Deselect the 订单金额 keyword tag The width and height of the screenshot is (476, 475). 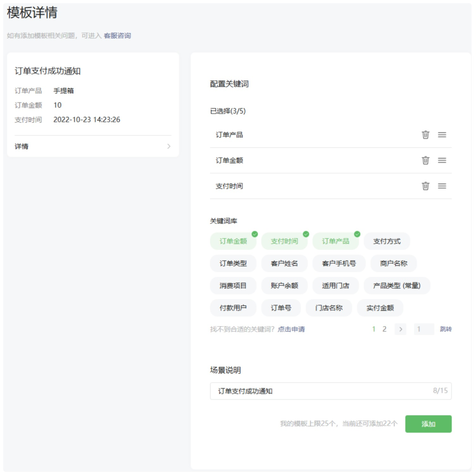[x=233, y=241]
